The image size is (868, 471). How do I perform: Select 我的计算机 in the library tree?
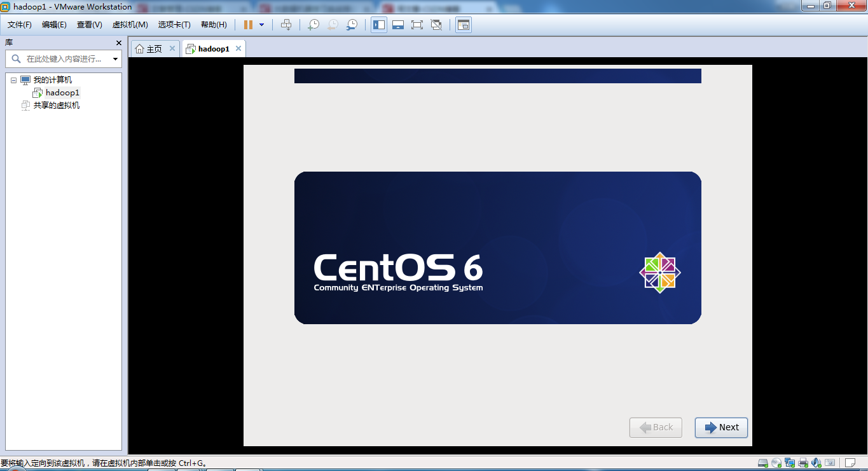tap(53, 80)
